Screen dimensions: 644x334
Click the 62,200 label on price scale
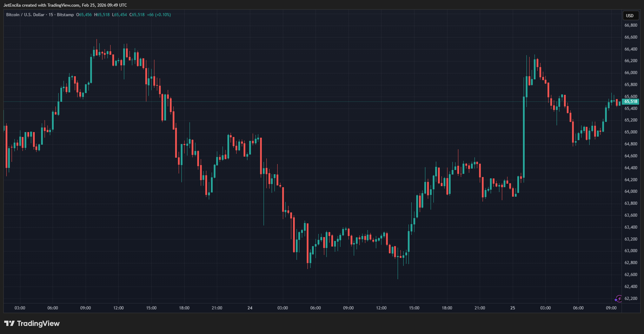pyautogui.click(x=631, y=299)
